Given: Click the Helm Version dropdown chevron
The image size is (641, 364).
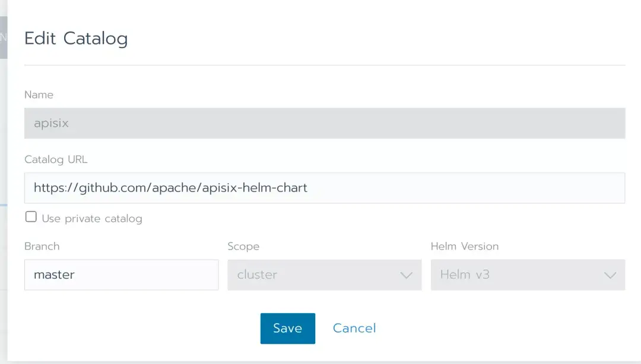Looking at the screenshot, I should point(610,274).
